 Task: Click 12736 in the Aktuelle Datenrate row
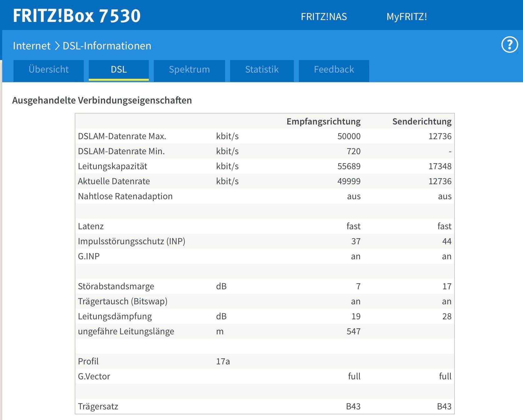(440, 181)
